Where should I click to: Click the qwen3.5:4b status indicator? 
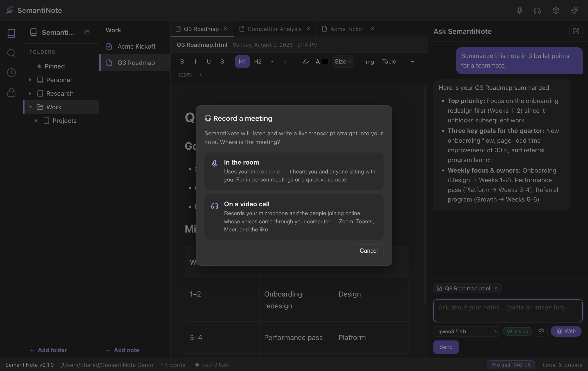click(x=212, y=365)
